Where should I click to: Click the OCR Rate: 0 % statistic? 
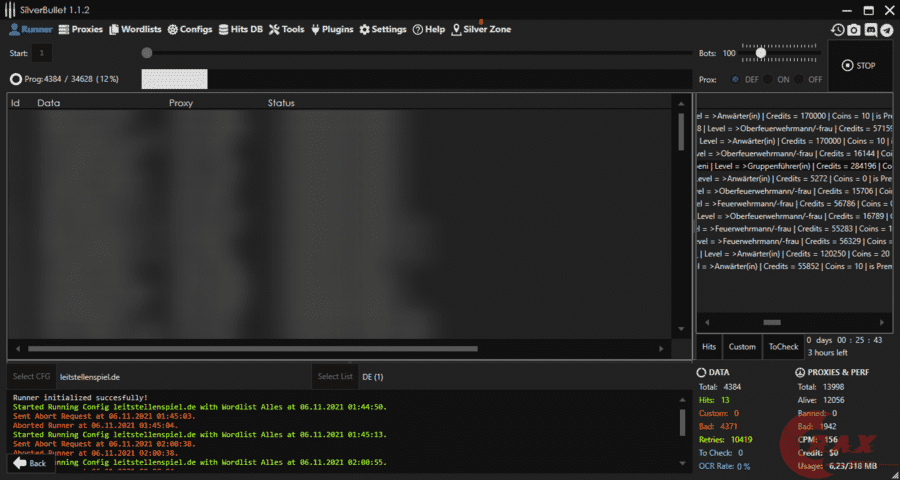pyautogui.click(x=724, y=466)
